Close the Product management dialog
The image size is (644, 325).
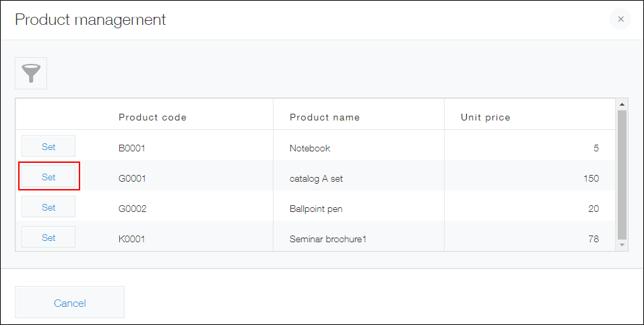point(620,19)
